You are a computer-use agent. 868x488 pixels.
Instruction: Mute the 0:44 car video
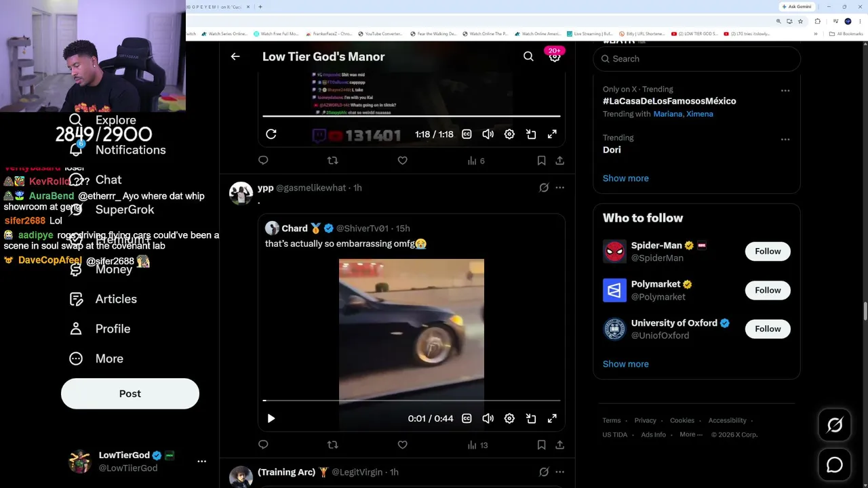coord(488,419)
